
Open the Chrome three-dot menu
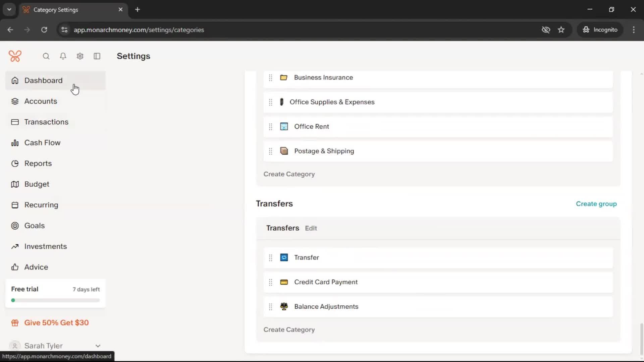point(634,30)
